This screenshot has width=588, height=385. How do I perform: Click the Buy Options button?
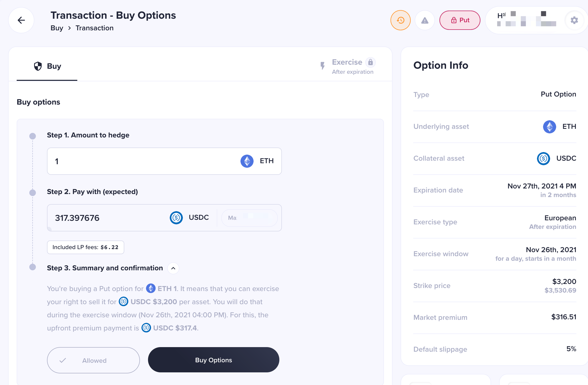point(214,360)
